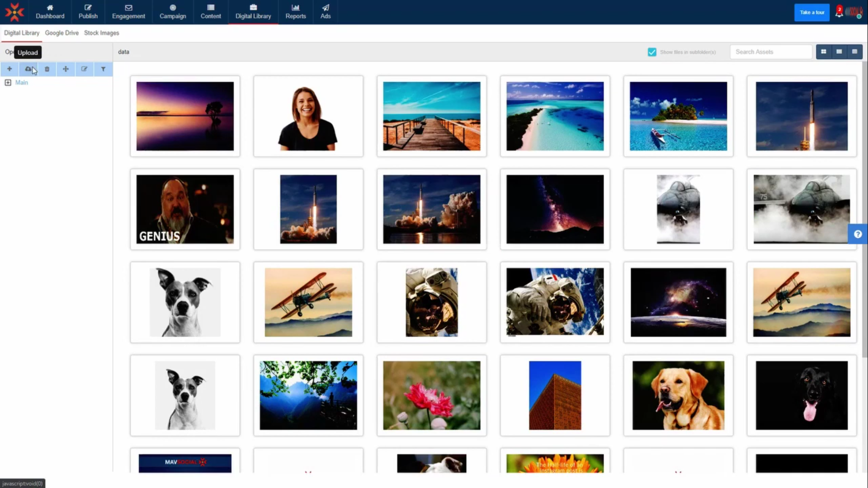Click the edit pencil icon in sidebar toolbar
Viewport: 868px width, 488px height.
click(84, 69)
